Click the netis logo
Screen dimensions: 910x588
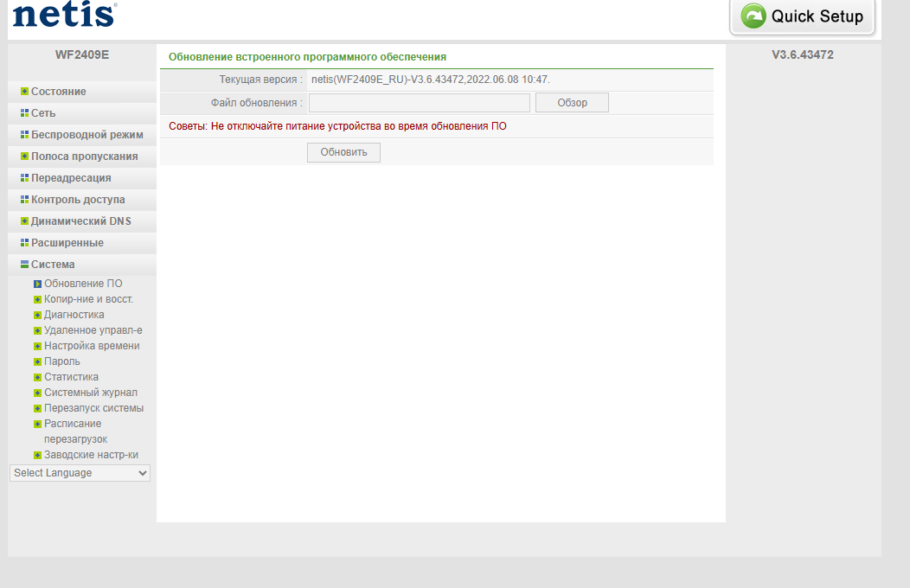64,16
